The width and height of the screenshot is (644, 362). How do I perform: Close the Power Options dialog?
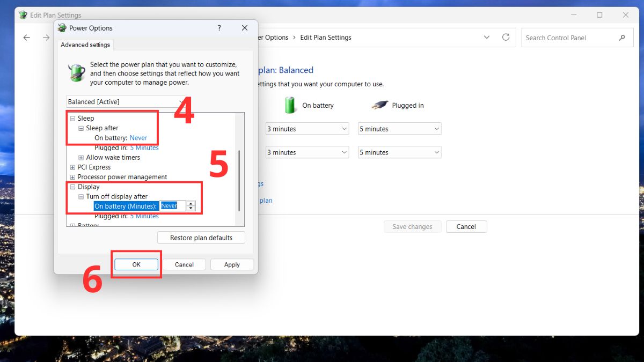coord(245,28)
